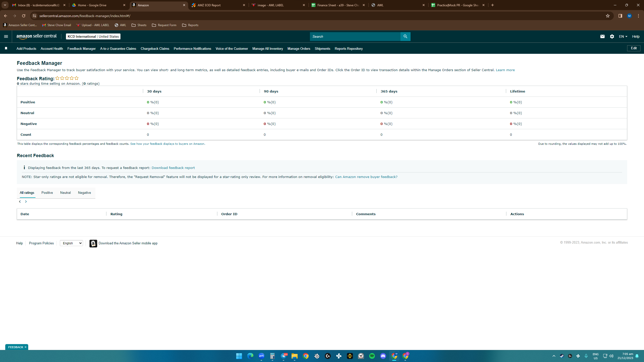Open Calculator from the taskbar

[272, 356]
